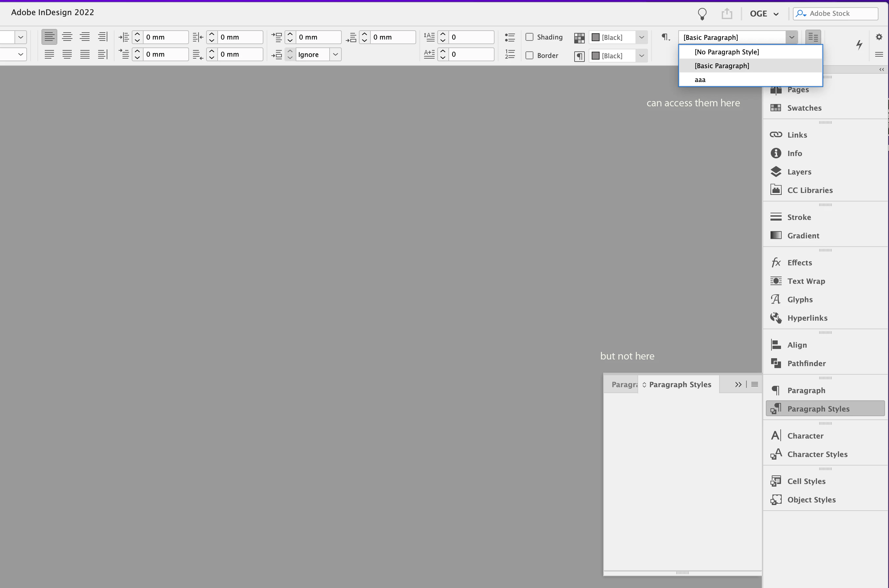Toggle span columns button beside style dropdown
This screenshot has width=889, height=588.
click(813, 37)
